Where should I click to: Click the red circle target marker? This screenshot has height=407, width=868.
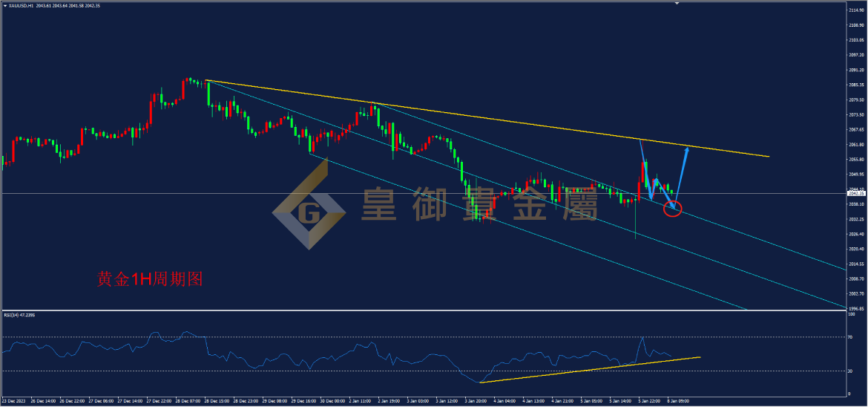tap(672, 209)
